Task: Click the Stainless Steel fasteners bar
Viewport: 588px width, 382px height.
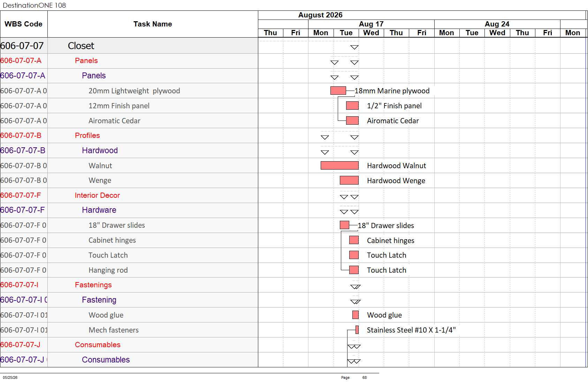Action: [x=357, y=330]
